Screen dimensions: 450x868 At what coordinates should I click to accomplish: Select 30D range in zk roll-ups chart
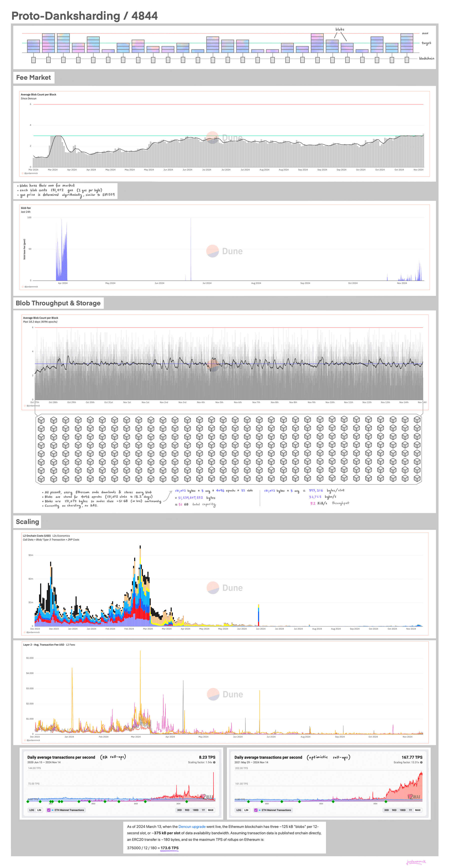[179, 810]
